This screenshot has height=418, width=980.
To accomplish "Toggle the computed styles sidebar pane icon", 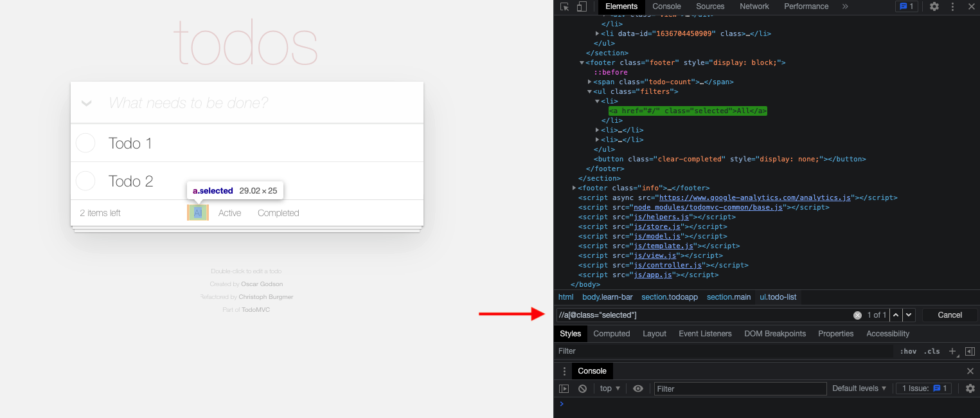I will click(970, 351).
